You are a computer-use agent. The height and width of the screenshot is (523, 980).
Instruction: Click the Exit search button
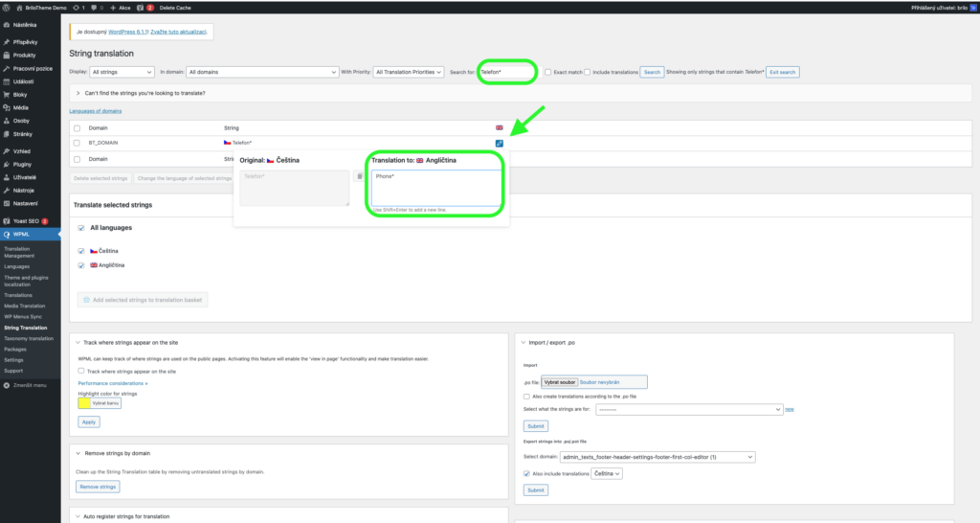[781, 72]
